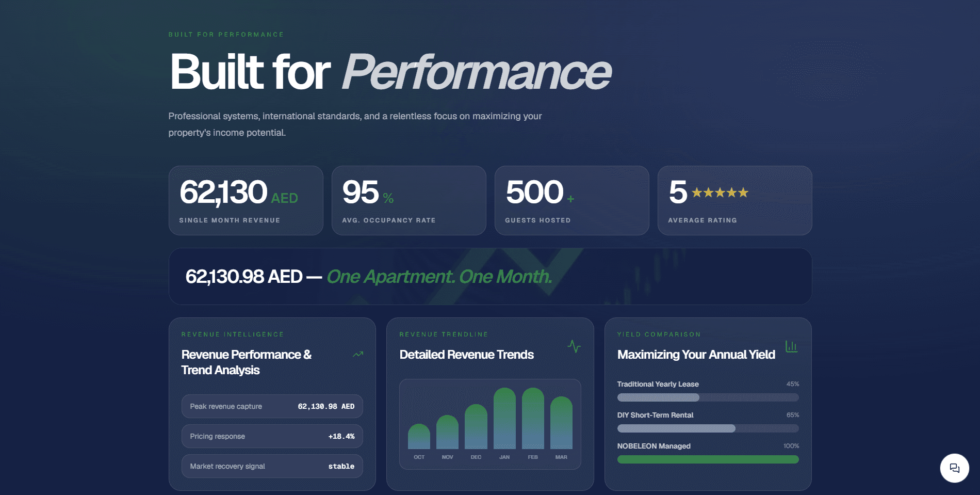Viewport: 980px width, 495px height.
Task: Select the 500+ guests hosted card
Action: pos(572,200)
